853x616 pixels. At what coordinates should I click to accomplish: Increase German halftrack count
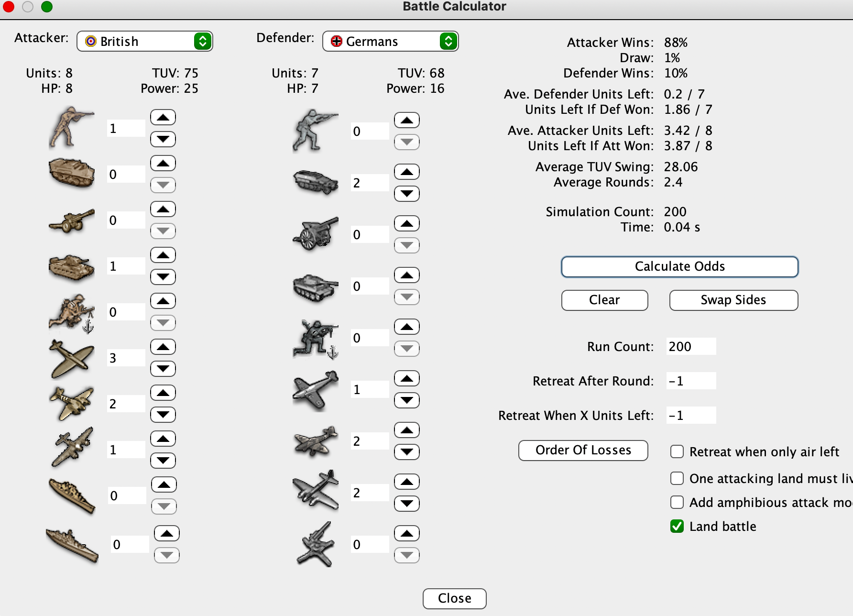tap(407, 172)
